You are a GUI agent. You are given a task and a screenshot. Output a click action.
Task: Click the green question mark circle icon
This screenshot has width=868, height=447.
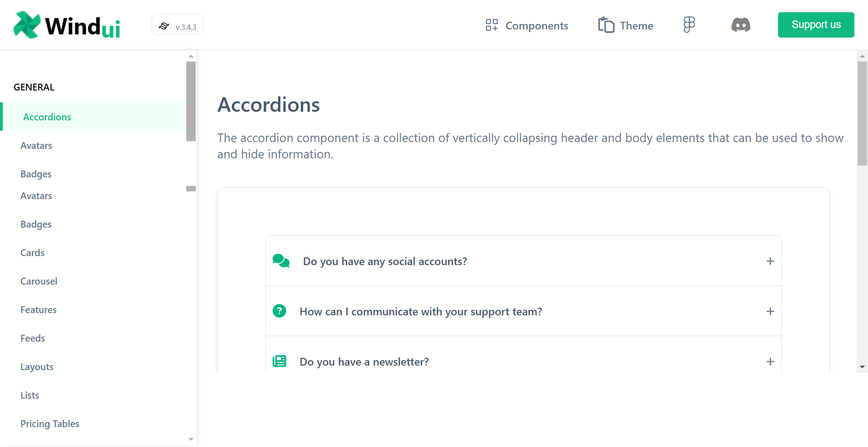(279, 311)
